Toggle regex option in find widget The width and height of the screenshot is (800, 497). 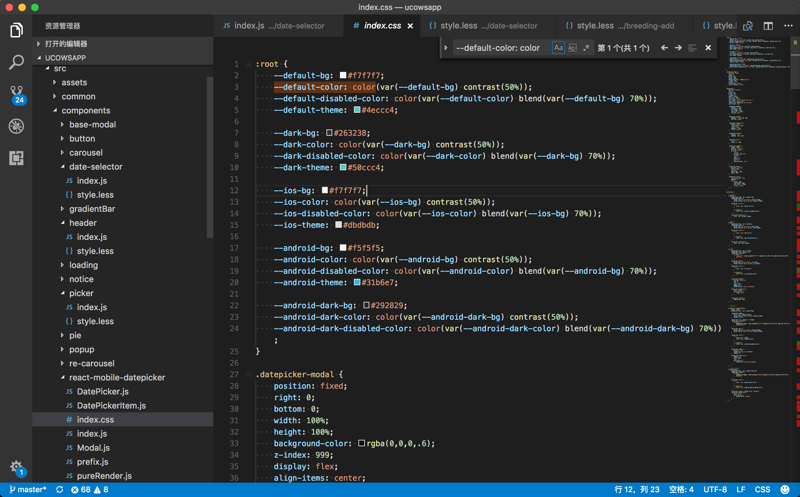(586, 48)
